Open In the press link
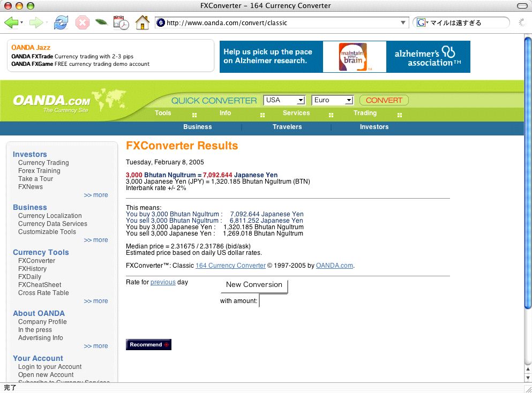 [x=35, y=330]
